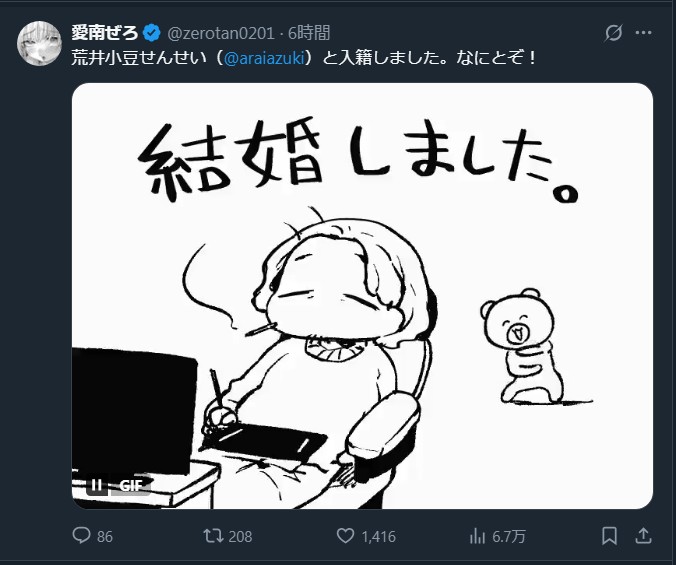
Task: Click the GIF label badge
Action: 131,486
